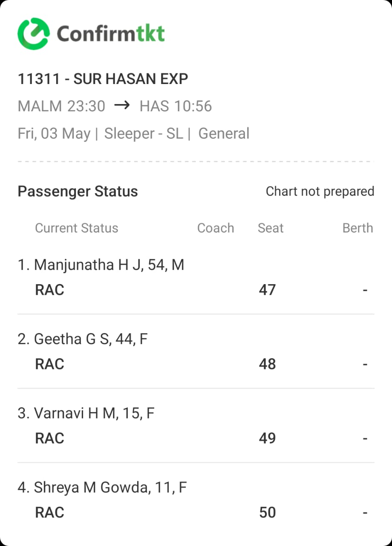Select the Sleeper - SL class label

pyautogui.click(x=144, y=134)
